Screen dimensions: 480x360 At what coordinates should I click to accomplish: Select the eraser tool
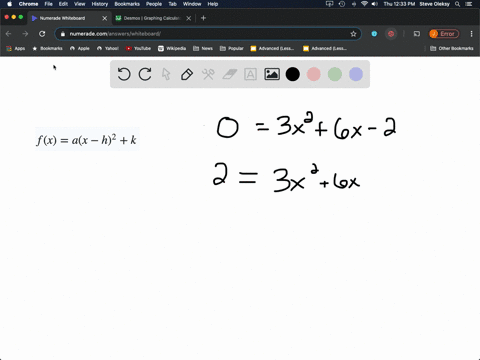[229, 74]
